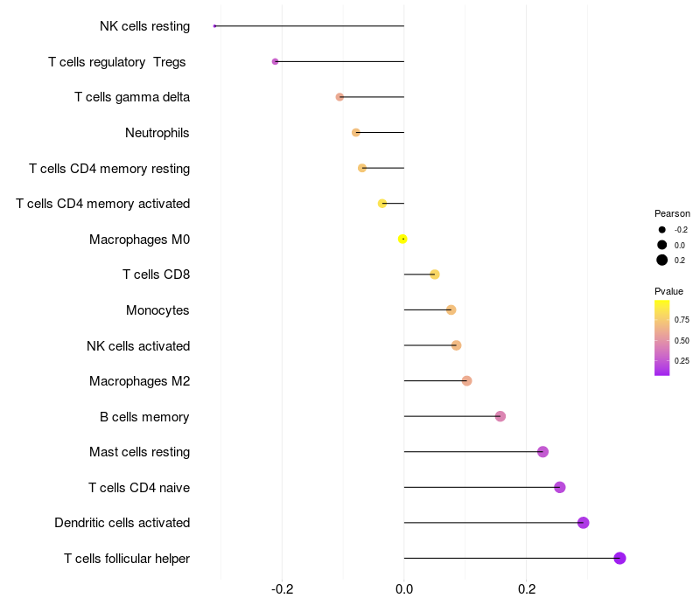Image resolution: width=700 pixels, height=612 pixels.
Task: Click the Pvalue legend title
Action: (x=668, y=291)
